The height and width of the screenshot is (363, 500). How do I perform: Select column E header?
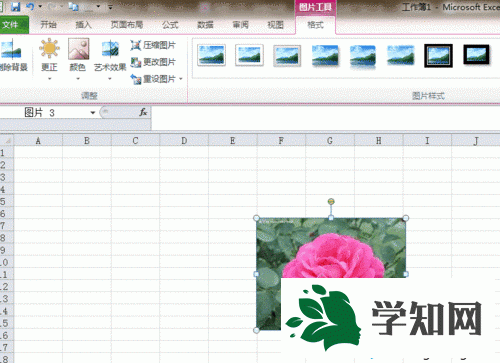coord(233,141)
